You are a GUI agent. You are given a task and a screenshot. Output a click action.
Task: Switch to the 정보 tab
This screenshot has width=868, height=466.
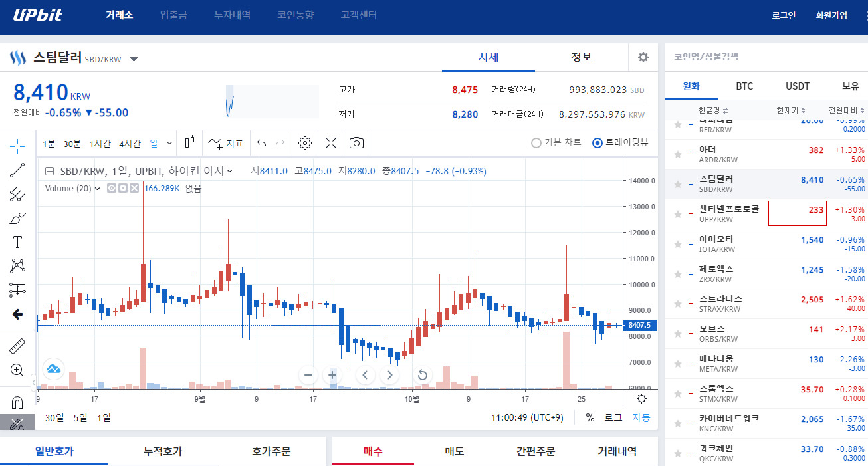[582, 57]
